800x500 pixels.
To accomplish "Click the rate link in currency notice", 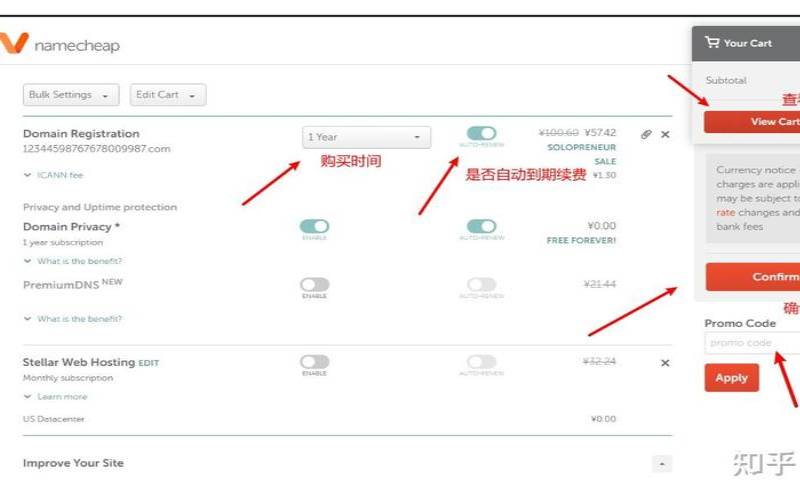I will point(726,213).
